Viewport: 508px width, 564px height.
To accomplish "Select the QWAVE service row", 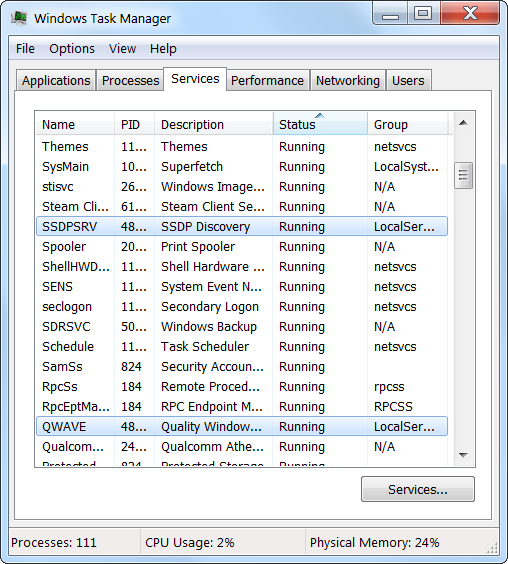I will (x=242, y=427).
